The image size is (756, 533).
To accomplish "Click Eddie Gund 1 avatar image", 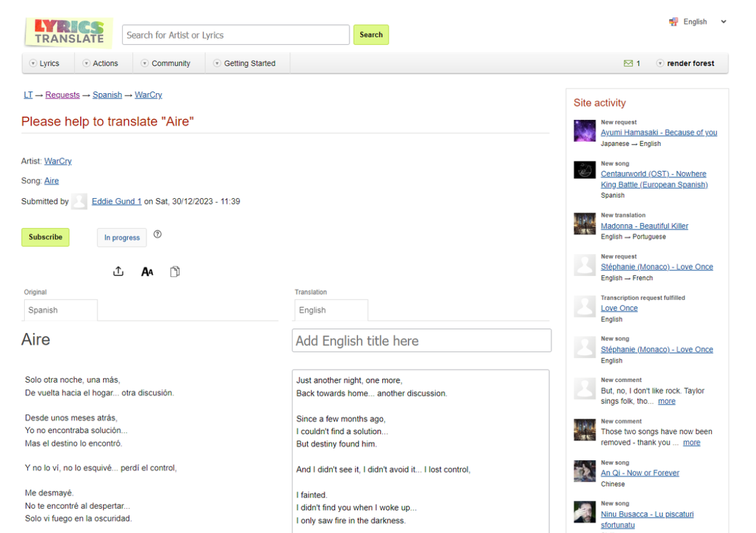I will point(79,201).
